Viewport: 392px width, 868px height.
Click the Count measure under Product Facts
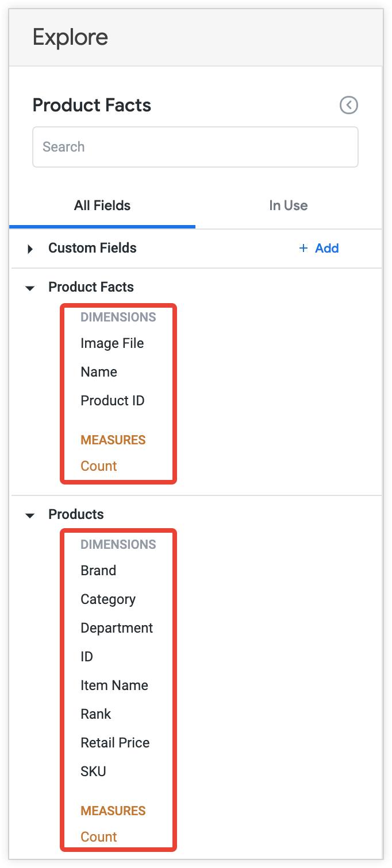click(98, 466)
